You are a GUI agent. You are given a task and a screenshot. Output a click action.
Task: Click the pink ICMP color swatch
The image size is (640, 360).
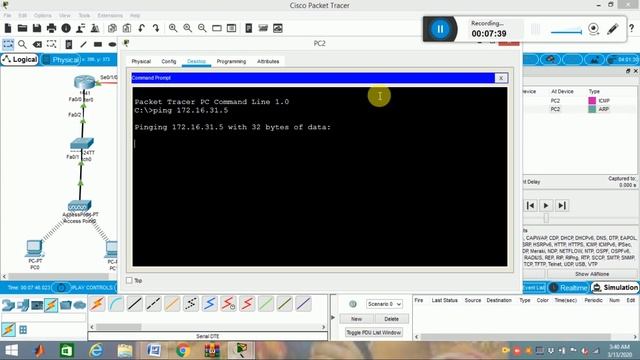pyautogui.click(x=592, y=100)
